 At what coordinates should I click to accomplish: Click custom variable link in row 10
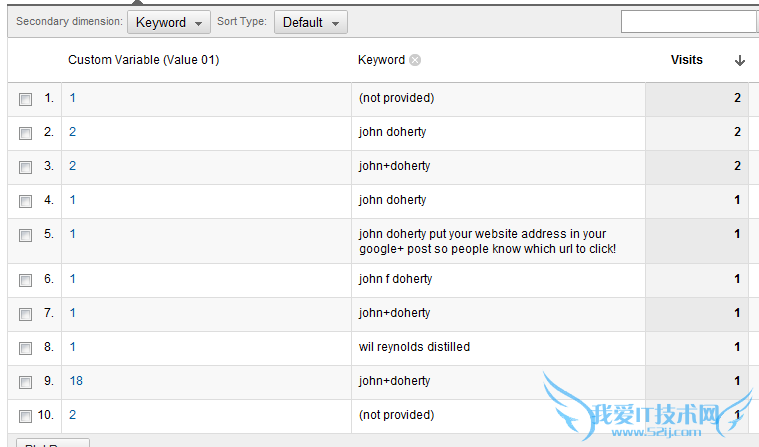click(x=73, y=415)
